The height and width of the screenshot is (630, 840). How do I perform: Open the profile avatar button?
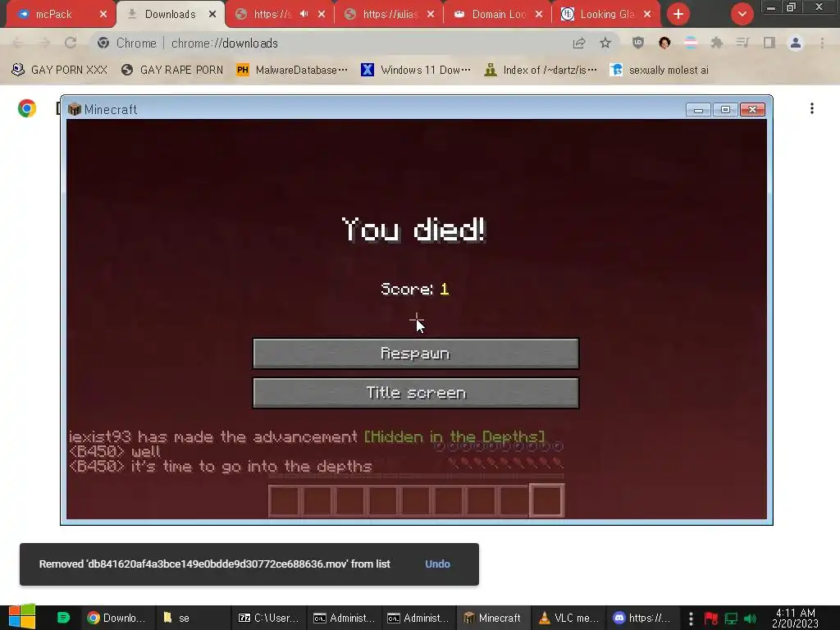796,43
